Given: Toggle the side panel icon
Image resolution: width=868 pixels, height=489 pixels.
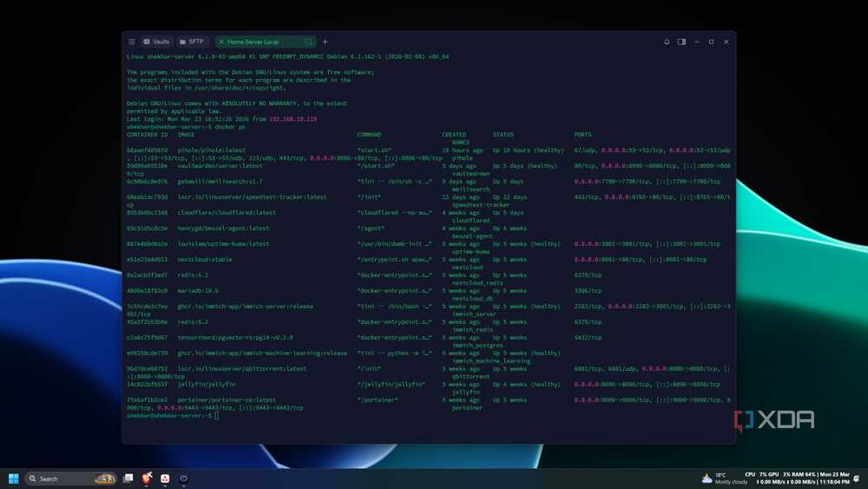Looking at the screenshot, I should coord(681,42).
